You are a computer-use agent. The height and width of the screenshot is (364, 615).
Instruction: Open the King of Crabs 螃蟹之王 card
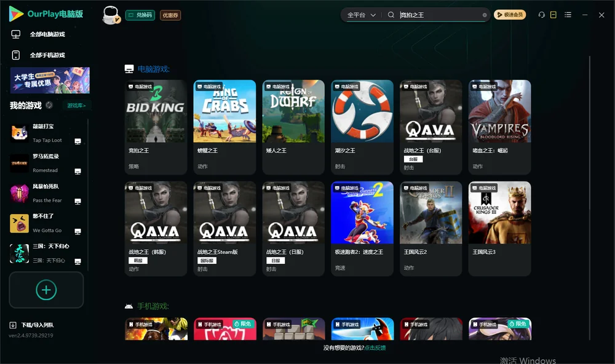[x=224, y=127]
